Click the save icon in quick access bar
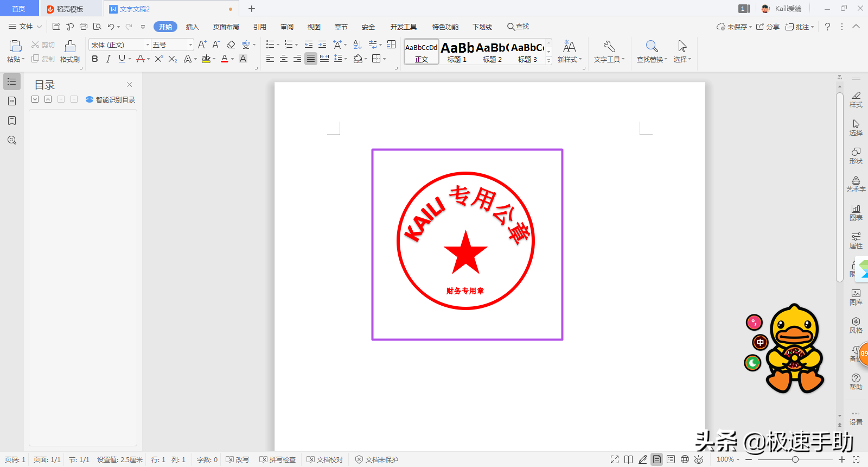 [x=56, y=27]
